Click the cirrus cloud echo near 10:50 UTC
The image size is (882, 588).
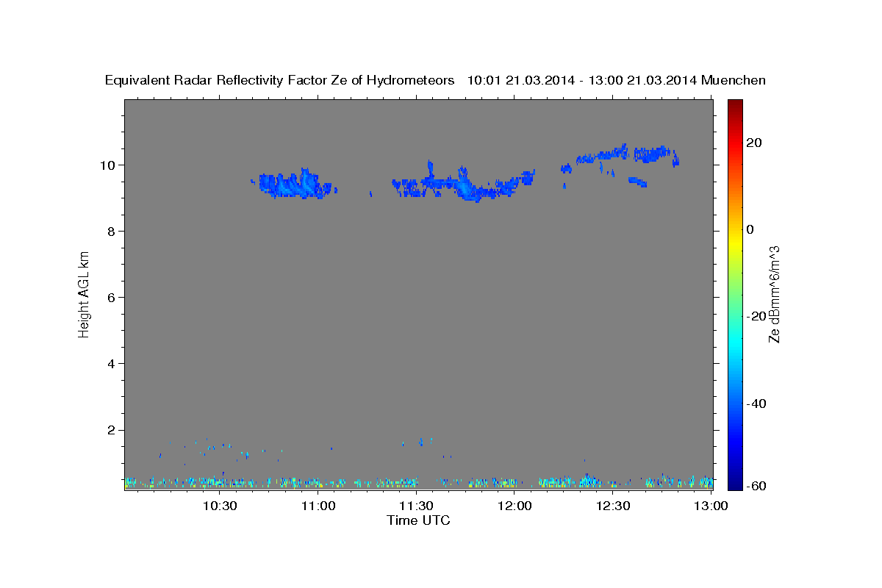(x=294, y=184)
